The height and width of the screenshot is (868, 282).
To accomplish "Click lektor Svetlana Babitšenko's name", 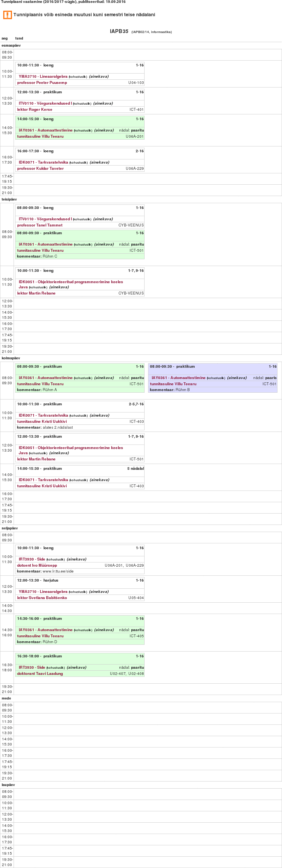I will (x=42, y=598).
